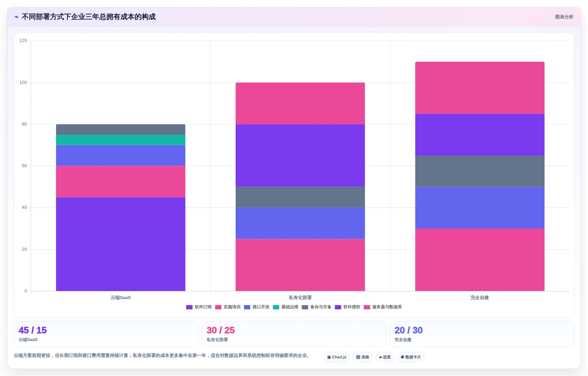
Task: Click the 私有化部署 x-axis label
Action: (x=300, y=298)
